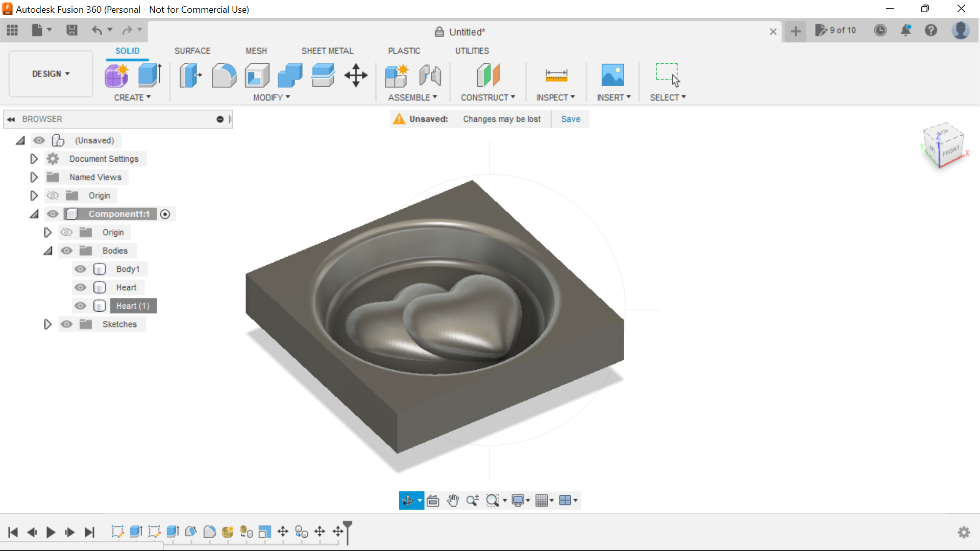Expand Document Settings node
Screen dimensions: 980x551
click(x=34, y=159)
